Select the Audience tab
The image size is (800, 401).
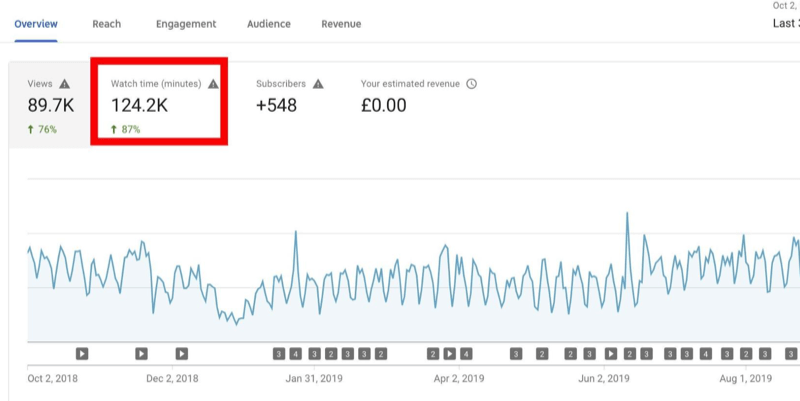tap(270, 23)
